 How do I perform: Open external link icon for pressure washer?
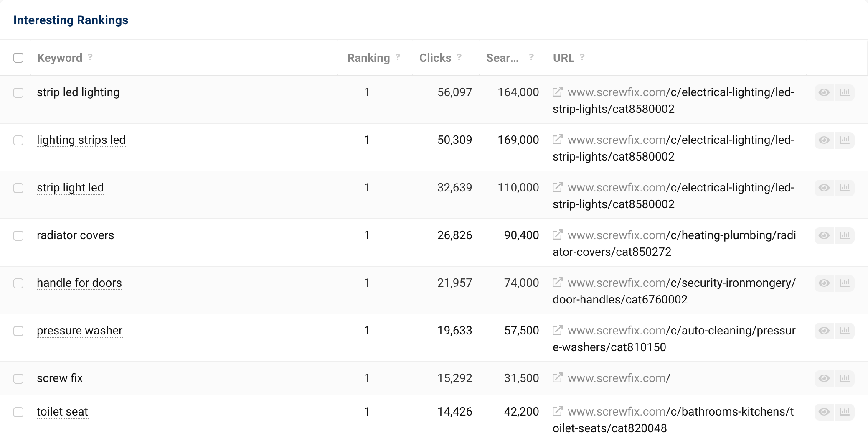pyautogui.click(x=557, y=330)
